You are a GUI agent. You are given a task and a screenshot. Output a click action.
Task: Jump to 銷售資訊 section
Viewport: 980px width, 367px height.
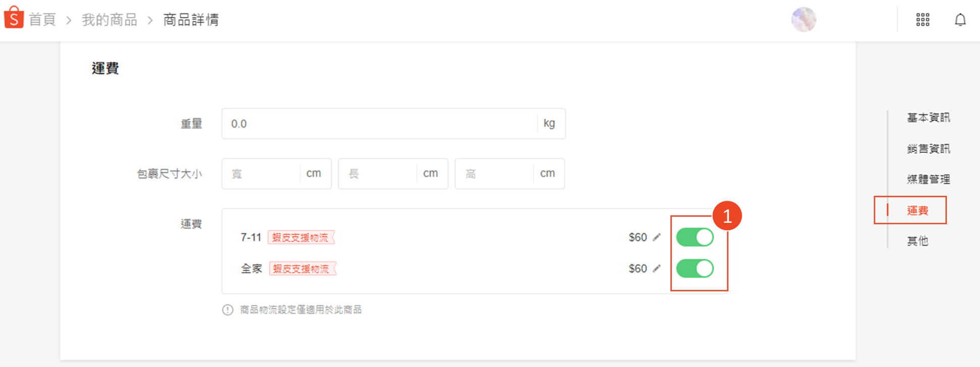928,149
